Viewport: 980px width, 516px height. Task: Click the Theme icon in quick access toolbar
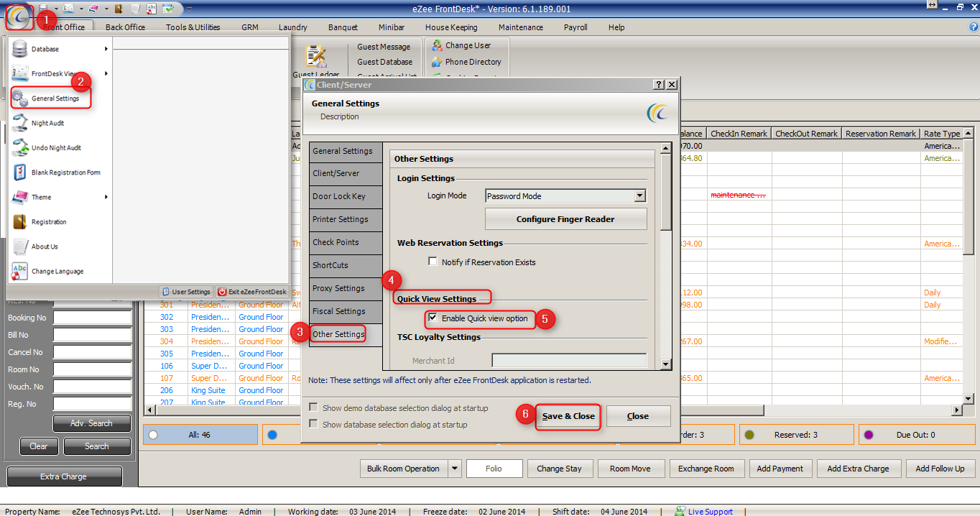point(93,9)
